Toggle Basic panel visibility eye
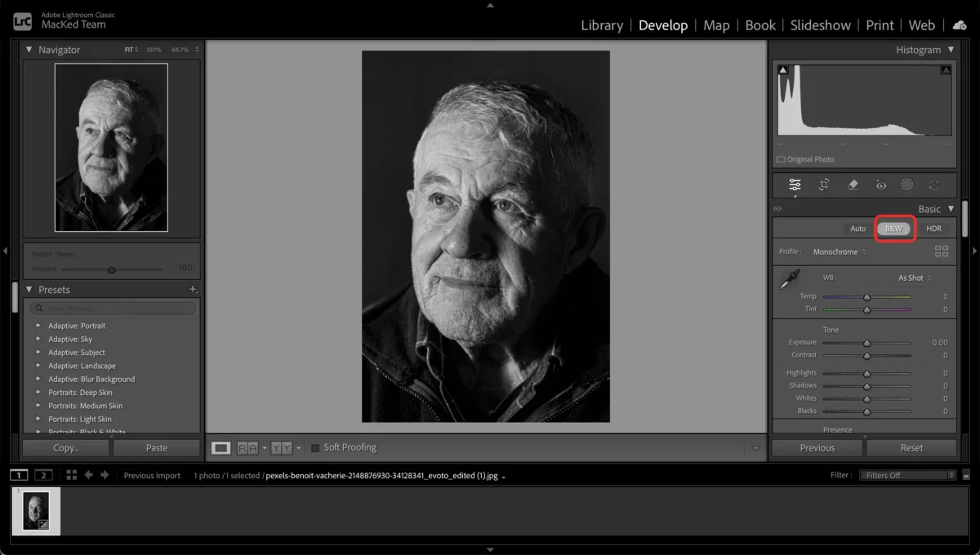The image size is (980, 555). (777, 209)
